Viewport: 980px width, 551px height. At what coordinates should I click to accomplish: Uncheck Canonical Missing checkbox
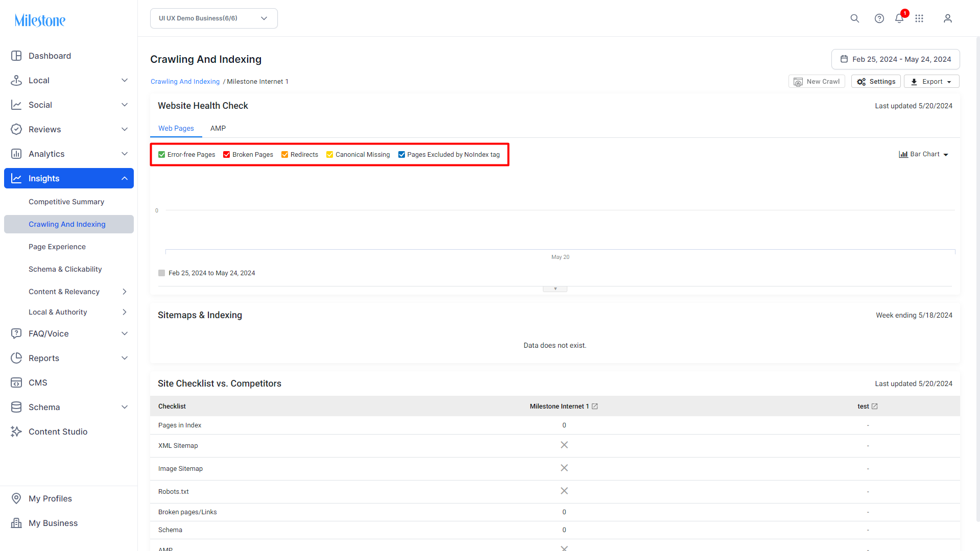pos(329,155)
